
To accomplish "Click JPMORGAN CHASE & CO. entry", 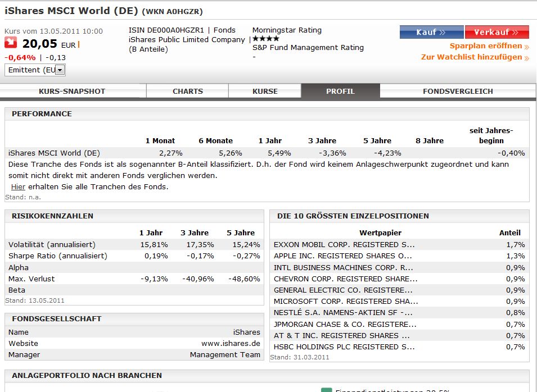I will pyautogui.click(x=345, y=324).
